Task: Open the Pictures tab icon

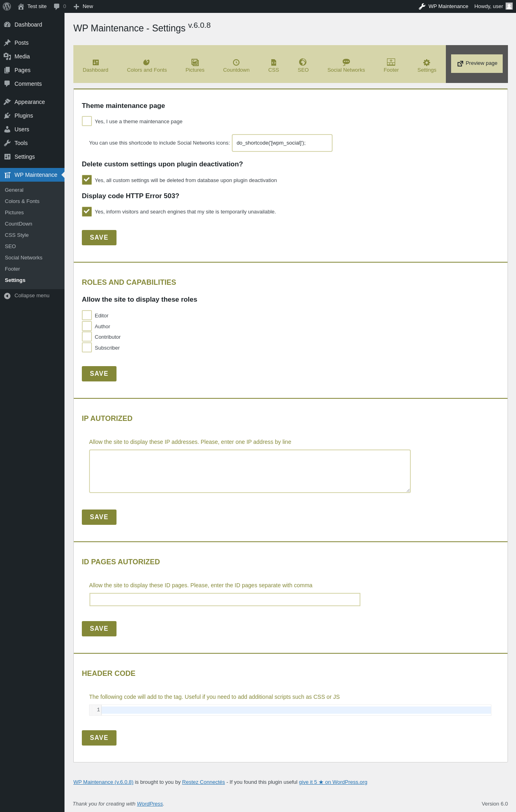Action: pyautogui.click(x=195, y=62)
